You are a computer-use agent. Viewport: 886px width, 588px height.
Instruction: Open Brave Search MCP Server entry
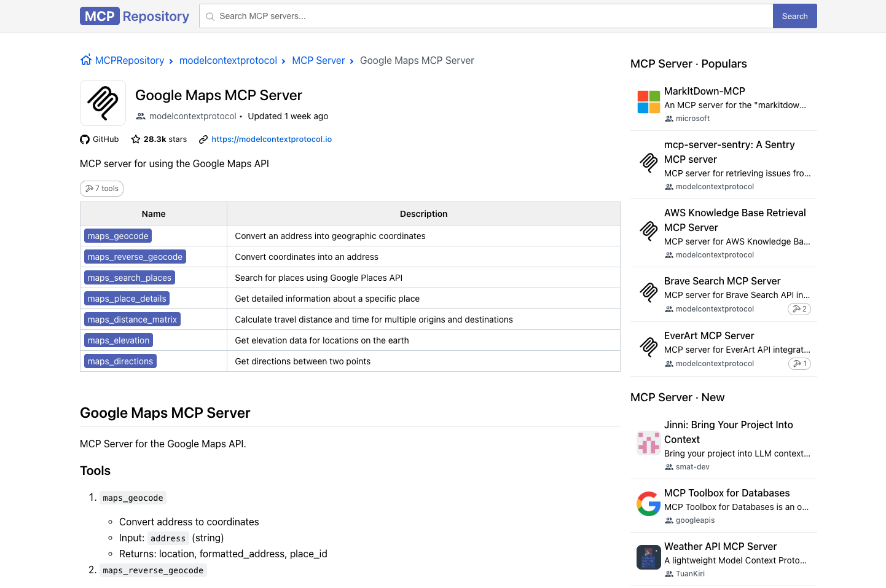click(722, 281)
